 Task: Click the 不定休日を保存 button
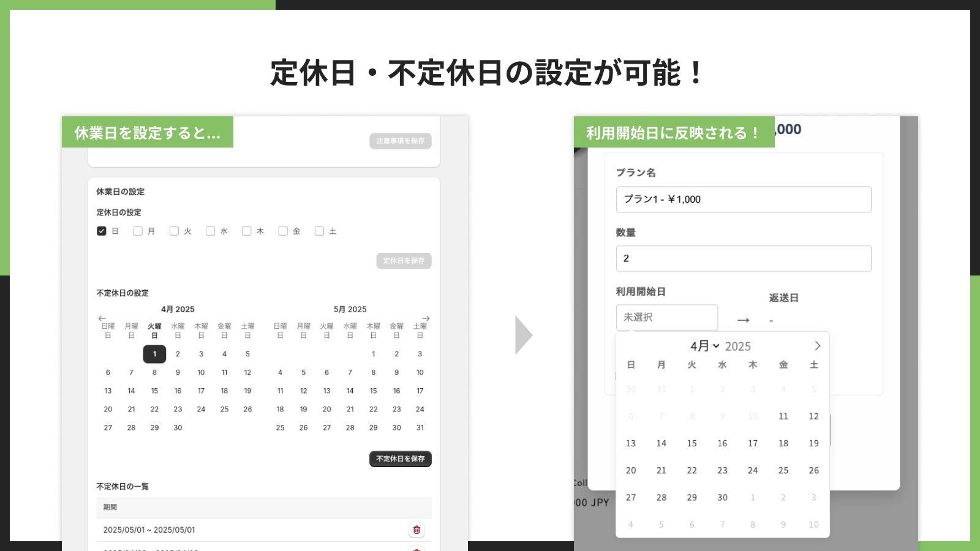[400, 459]
